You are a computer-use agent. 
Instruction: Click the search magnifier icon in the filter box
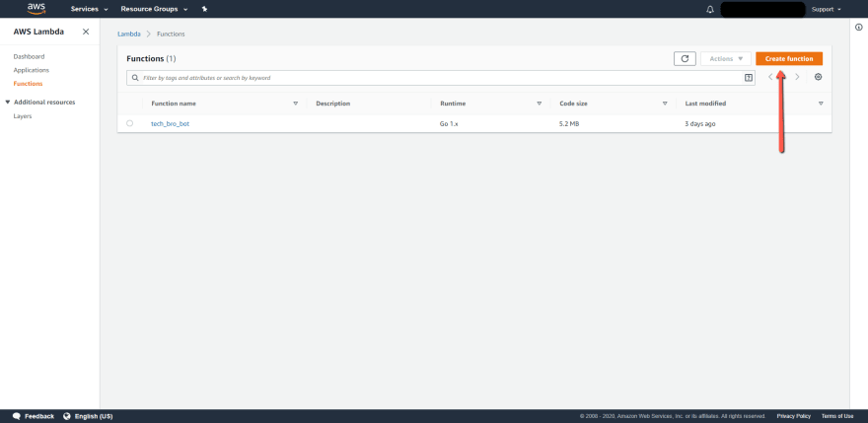click(135, 78)
